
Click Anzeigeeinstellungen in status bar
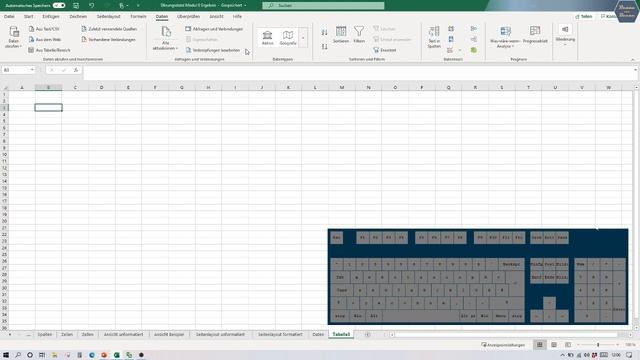503,345
